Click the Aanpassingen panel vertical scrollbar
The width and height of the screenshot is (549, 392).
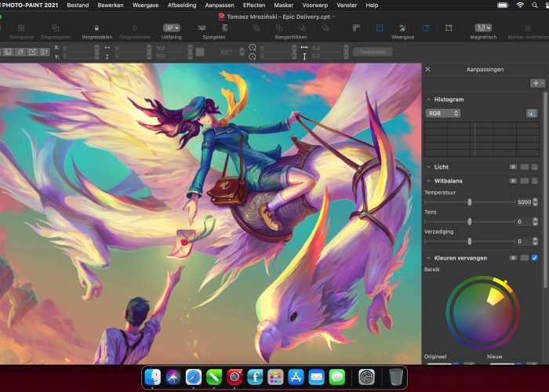[x=545, y=189]
